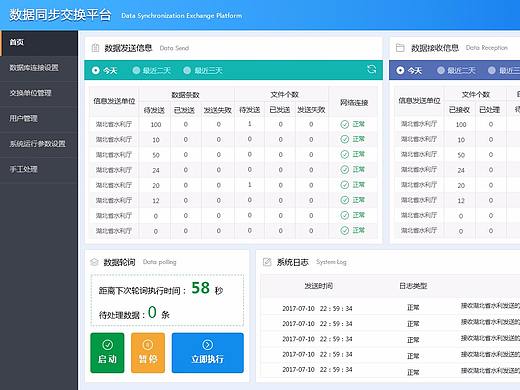Click 已处理 column header in reception table
This screenshot has width=520, height=390.
490,110
